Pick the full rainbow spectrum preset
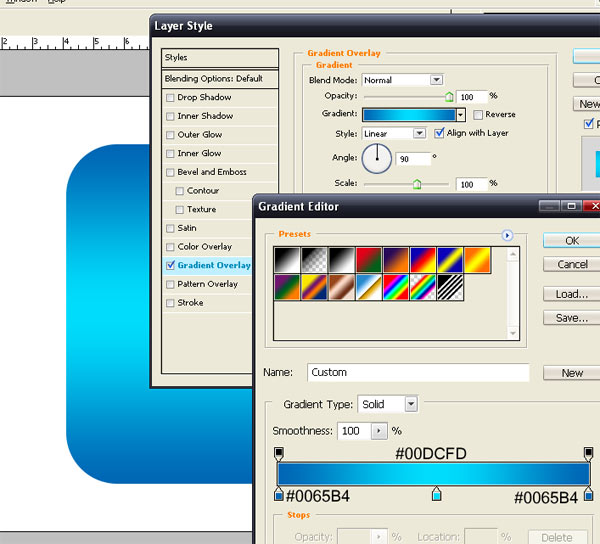This screenshot has width=600, height=544. pyautogui.click(x=396, y=287)
